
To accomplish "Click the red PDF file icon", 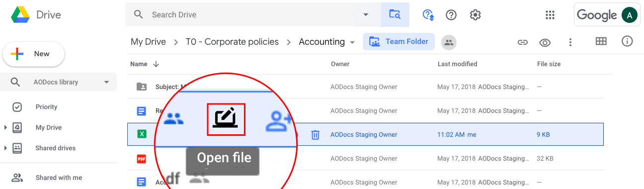I will pos(142,159).
